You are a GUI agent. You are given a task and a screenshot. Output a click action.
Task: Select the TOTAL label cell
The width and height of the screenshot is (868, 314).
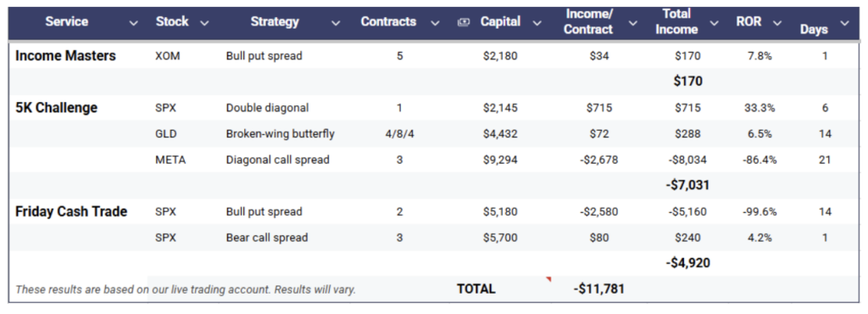coord(476,289)
